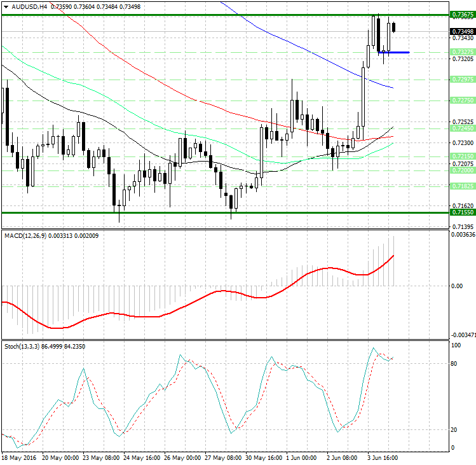This screenshot has width=476, height=465.
Task: Click the 27 May 08:00 time label
Action: click(223, 458)
